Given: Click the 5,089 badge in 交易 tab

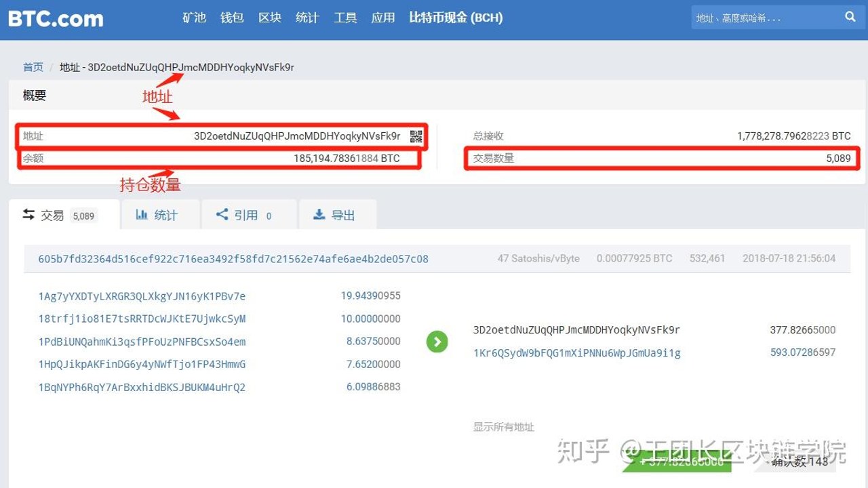Looking at the screenshot, I should click(x=83, y=216).
